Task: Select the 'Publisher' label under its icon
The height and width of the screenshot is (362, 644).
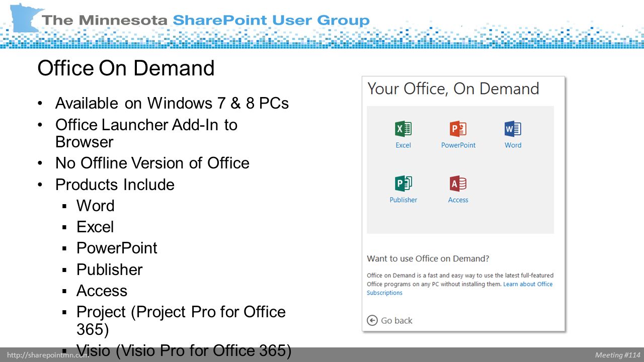Action: click(403, 200)
